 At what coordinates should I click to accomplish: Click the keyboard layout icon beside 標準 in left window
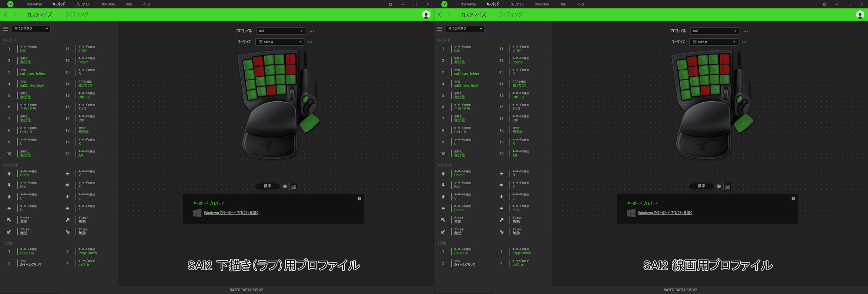(x=294, y=186)
